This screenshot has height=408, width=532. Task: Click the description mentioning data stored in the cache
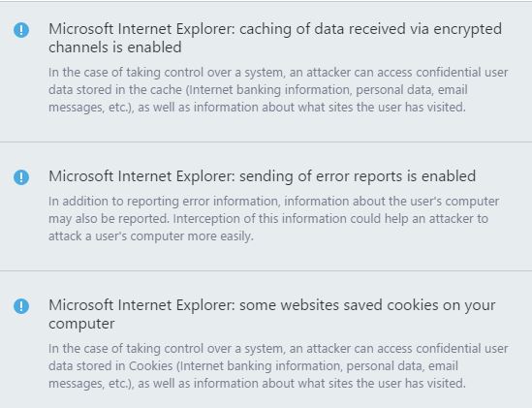pos(278,89)
